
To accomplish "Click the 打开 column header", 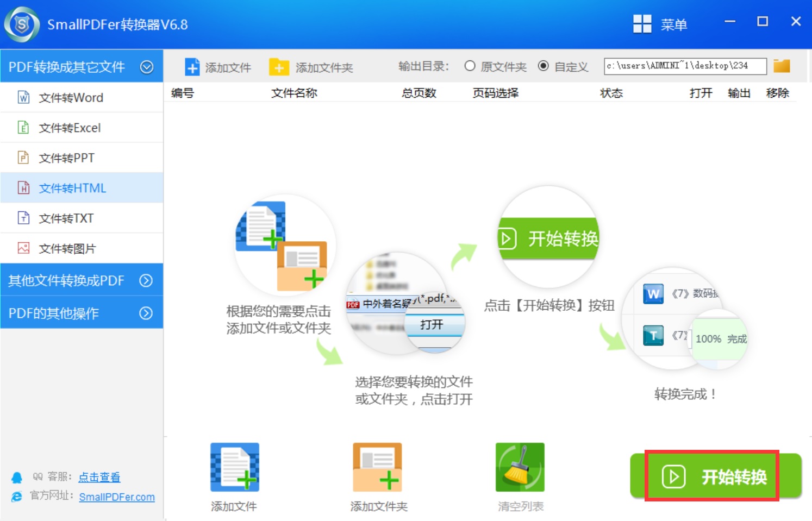I will (701, 93).
